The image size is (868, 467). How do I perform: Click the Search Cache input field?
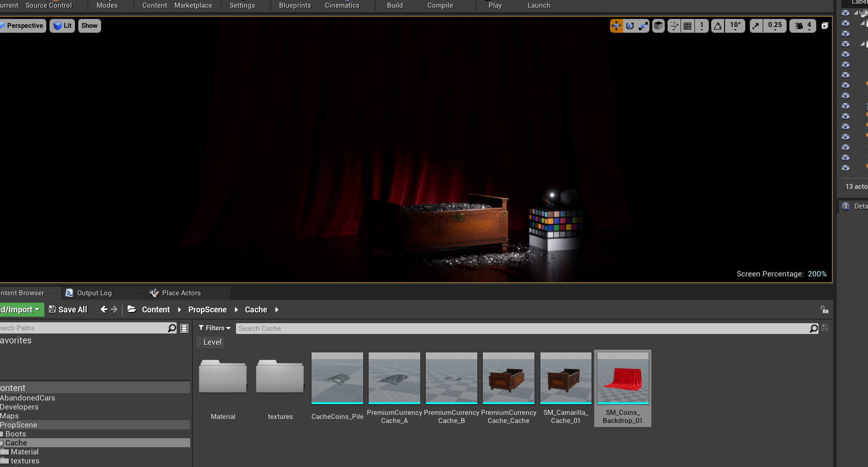(x=521, y=329)
